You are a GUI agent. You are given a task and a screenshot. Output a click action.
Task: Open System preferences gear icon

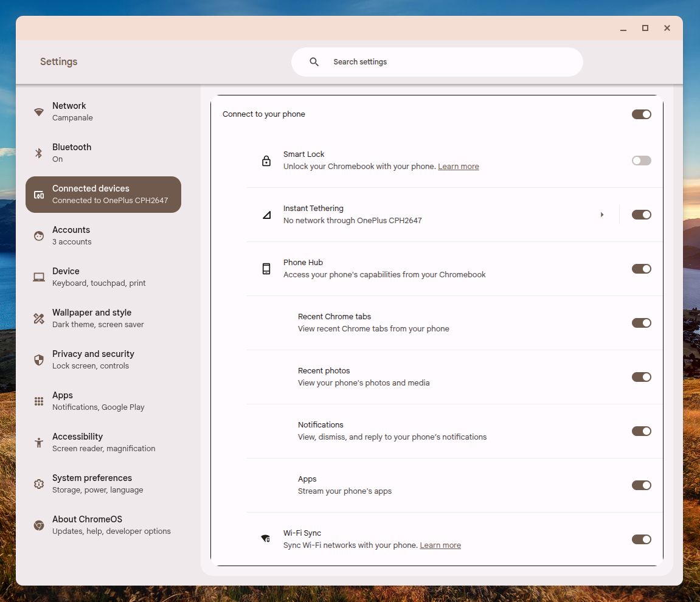38,483
